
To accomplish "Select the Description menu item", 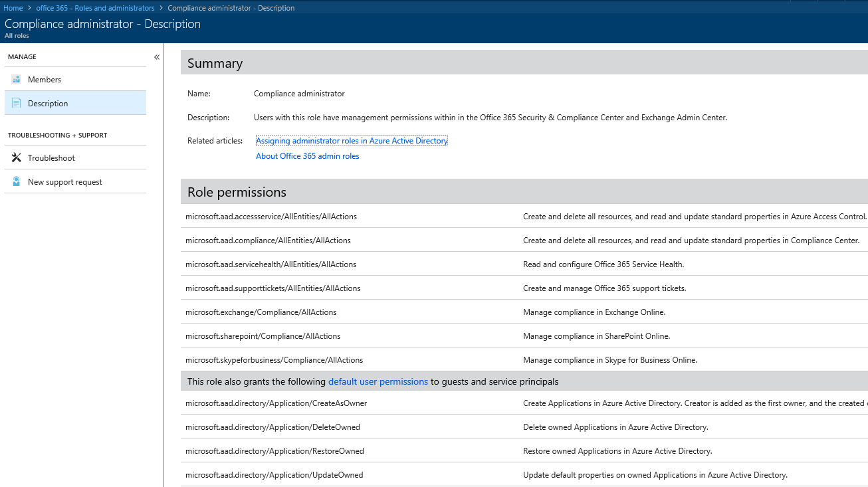I will click(48, 104).
